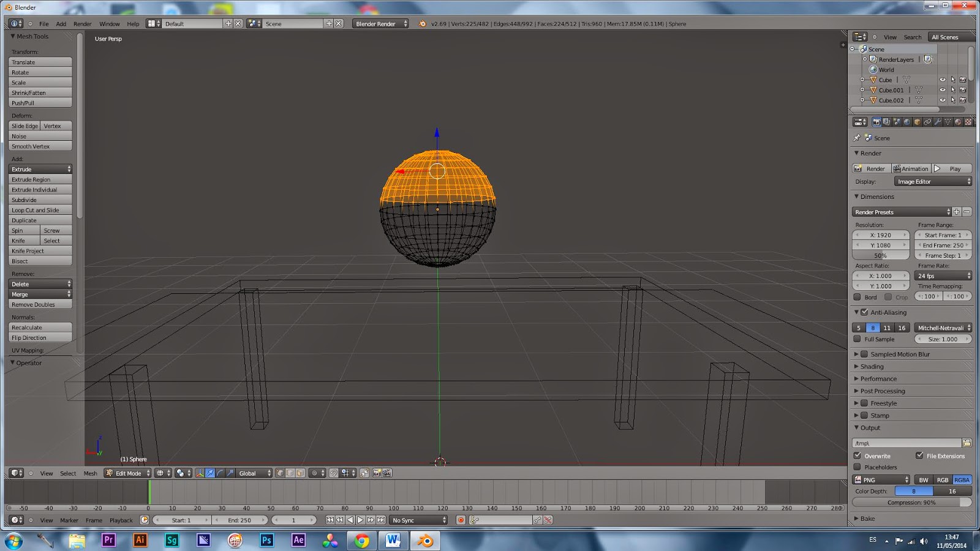Open Blender from the Windows taskbar
Viewport: 980px width, 551px height.
[424, 541]
